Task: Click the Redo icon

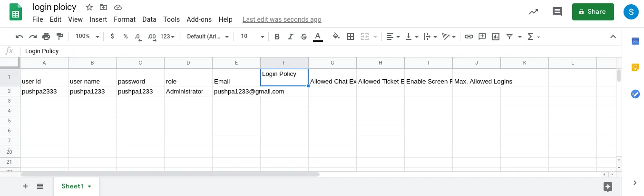Action: (33, 37)
